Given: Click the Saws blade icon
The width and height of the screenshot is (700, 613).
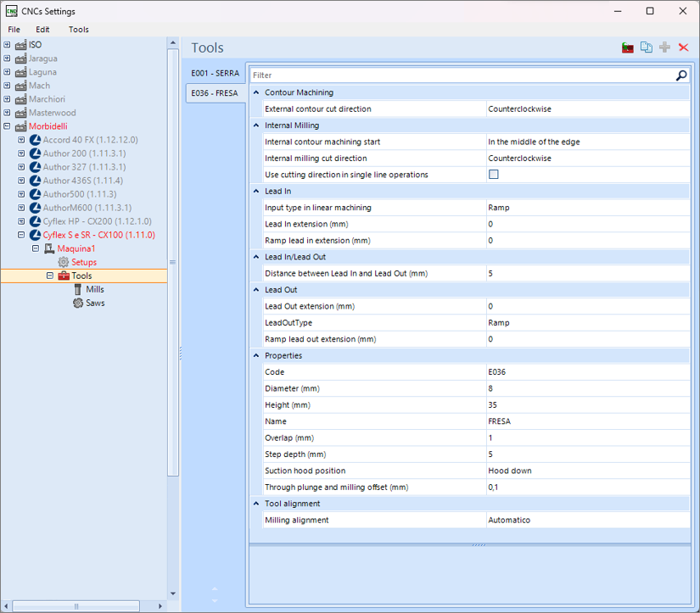Looking at the screenshot, I should (x=78, y=303).
